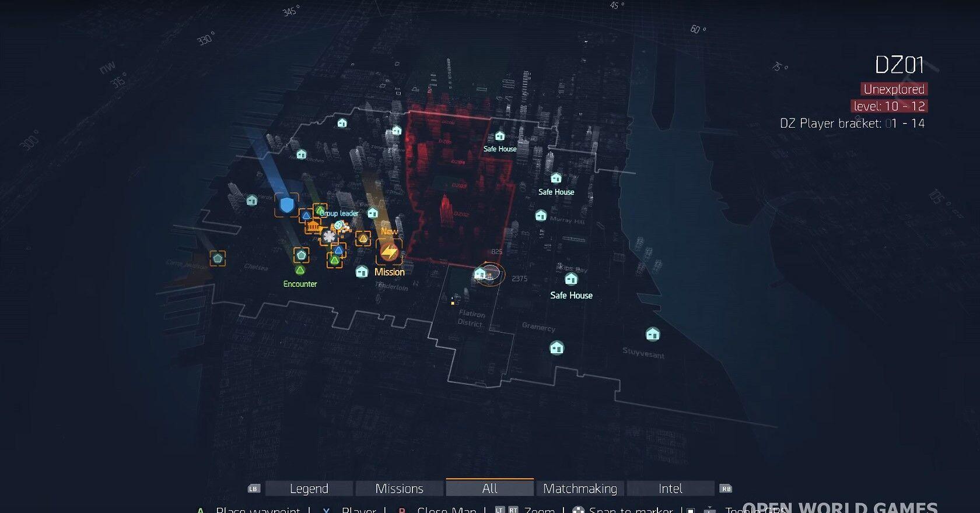Click the 330° compass bearing marker

click(205, 40)
